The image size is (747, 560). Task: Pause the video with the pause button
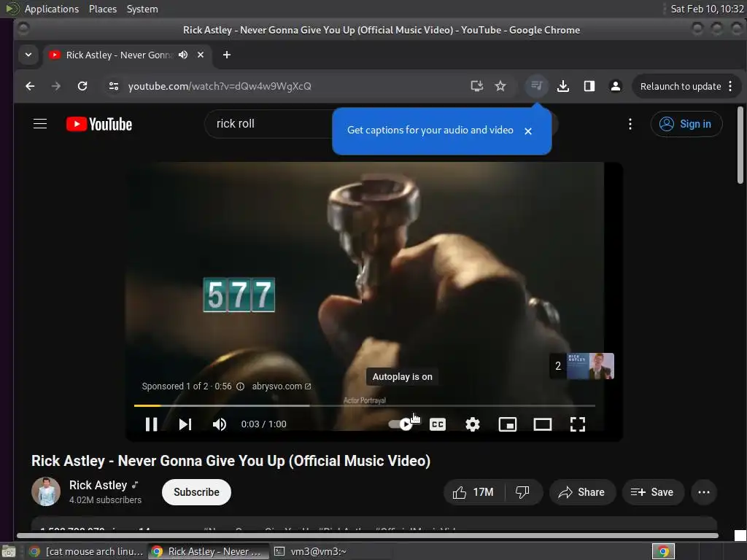pos(152,424)
